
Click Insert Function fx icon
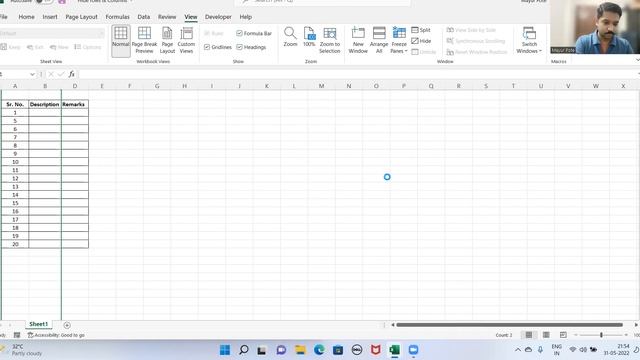(71, 74)
